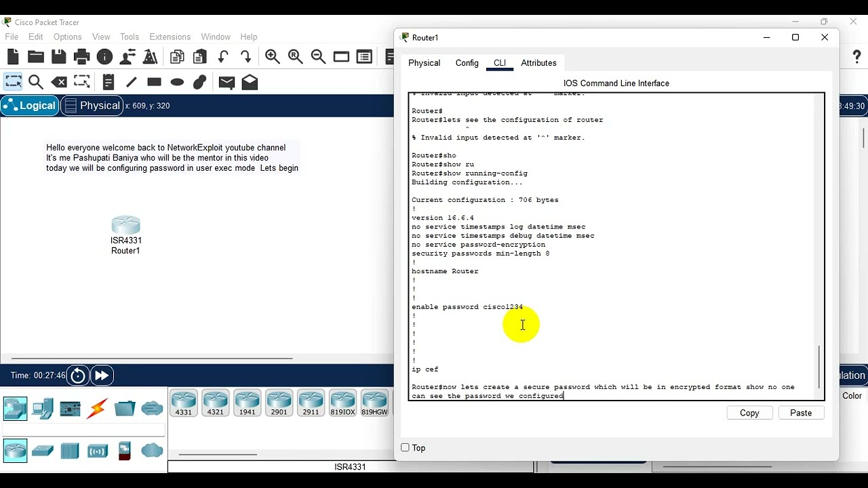Draw a line tool
This screenshot has width=868, height=488.
132,82
